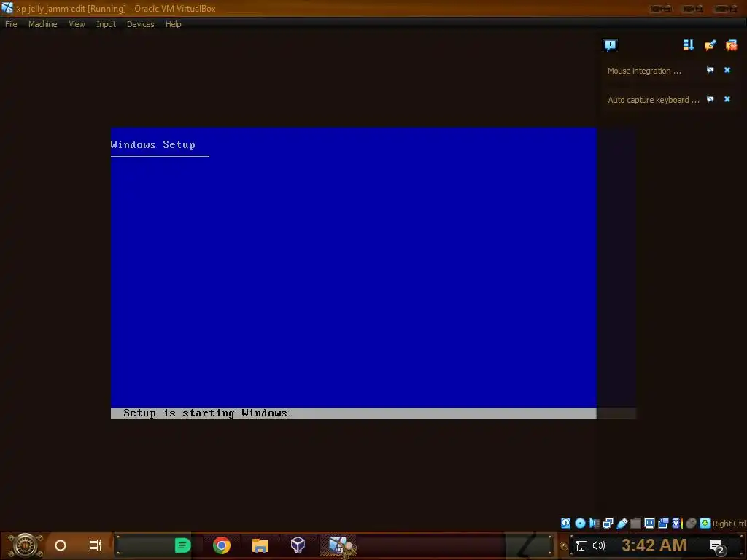Click the keyboard capture green arrow icon

tap(705, 524)
